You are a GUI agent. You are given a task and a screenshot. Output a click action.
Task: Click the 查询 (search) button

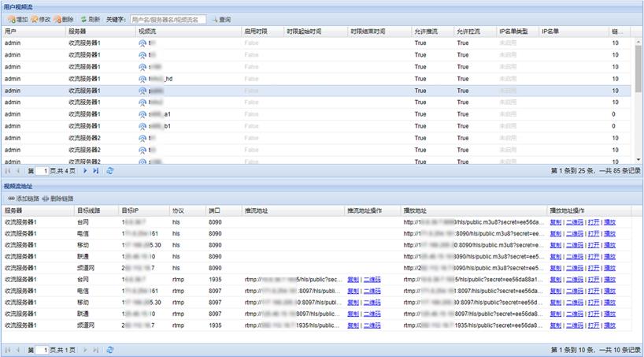221,20
